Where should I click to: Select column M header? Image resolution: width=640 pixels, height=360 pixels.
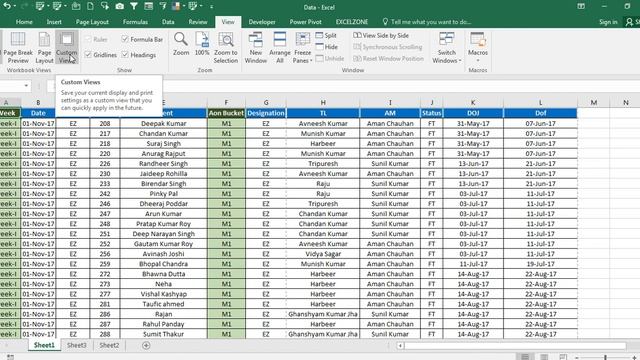click(593, 102)
